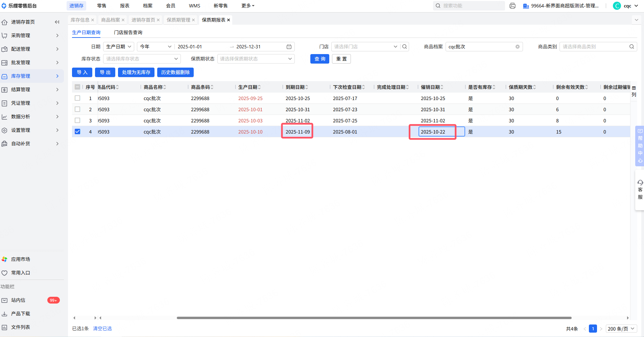Open the 帮助中心 side panel
The image size is (644, 337).
click(x=640, y=146)
